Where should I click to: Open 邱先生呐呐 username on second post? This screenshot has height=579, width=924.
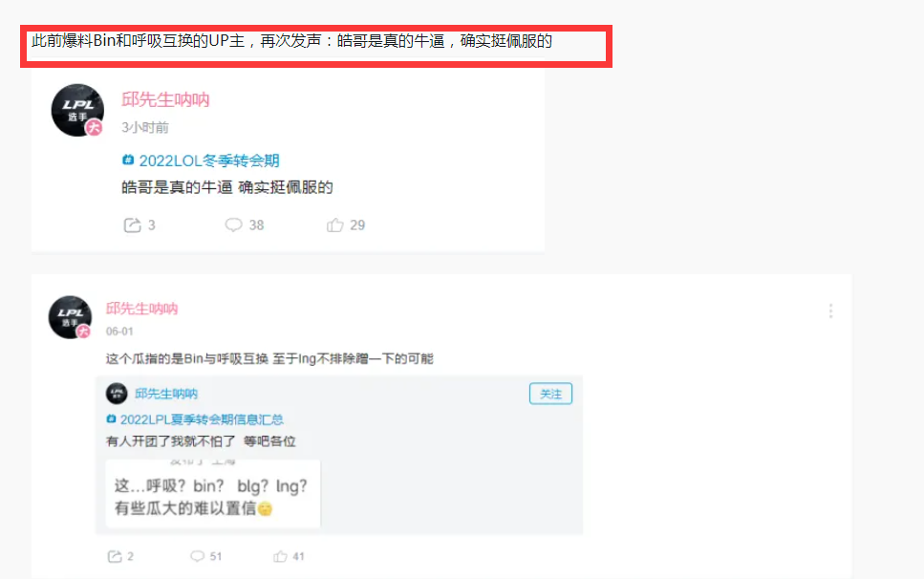click(x=142, y=309)
